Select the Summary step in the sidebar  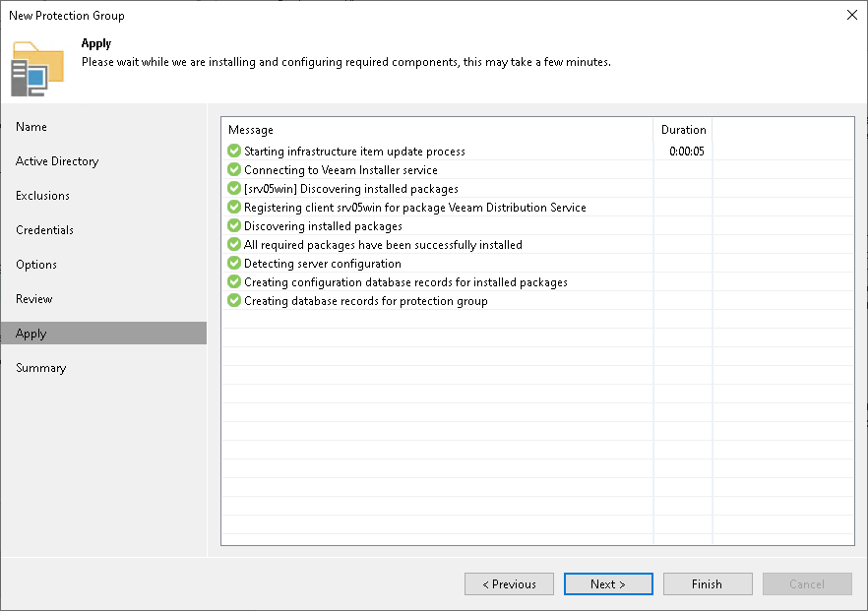(41, 367)
